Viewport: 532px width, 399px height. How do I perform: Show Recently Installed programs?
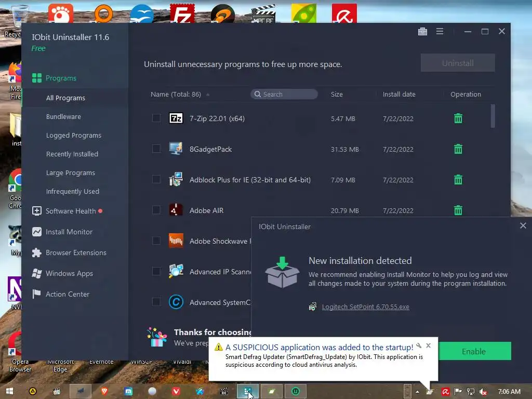(x=72, y=154)
